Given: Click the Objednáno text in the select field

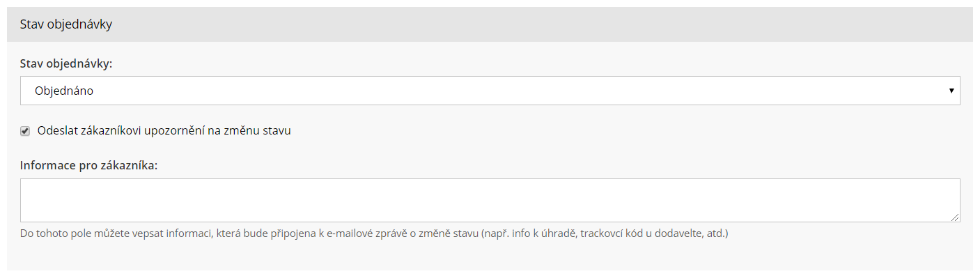Looking at the screenshot, I should tap(64, 91).
